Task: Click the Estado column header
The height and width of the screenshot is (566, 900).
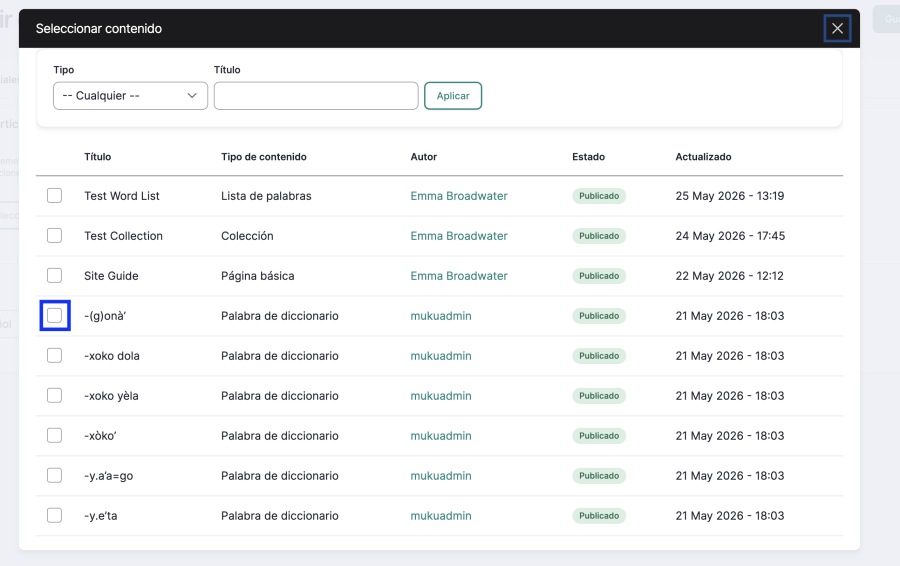Action: coord(588,157)
